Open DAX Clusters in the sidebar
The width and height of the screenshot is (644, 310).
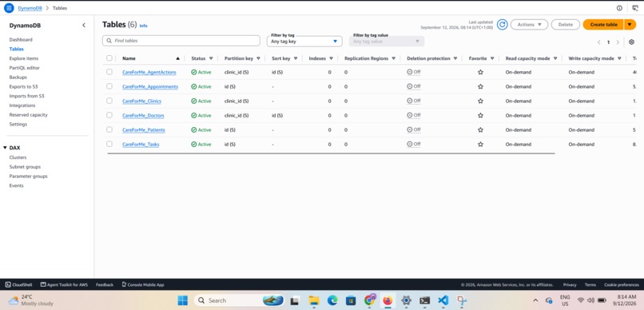[x=18, y=157]
